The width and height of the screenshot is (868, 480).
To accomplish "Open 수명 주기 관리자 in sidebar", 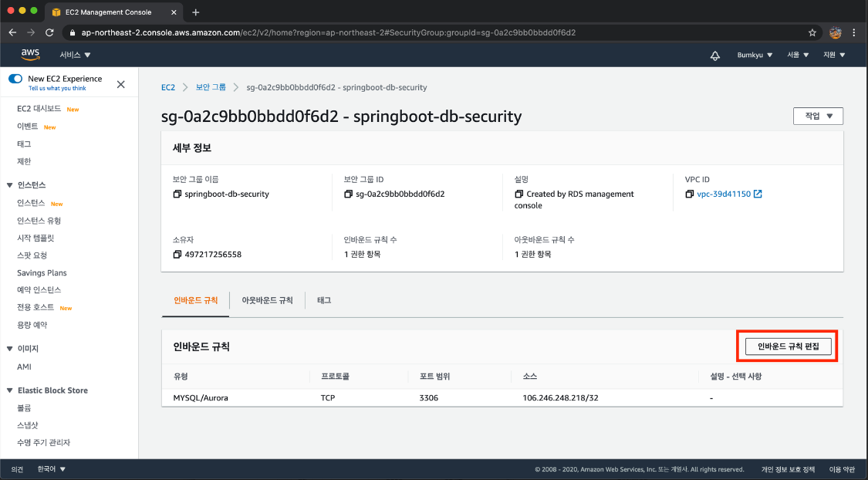I will [x=44, y=443].
